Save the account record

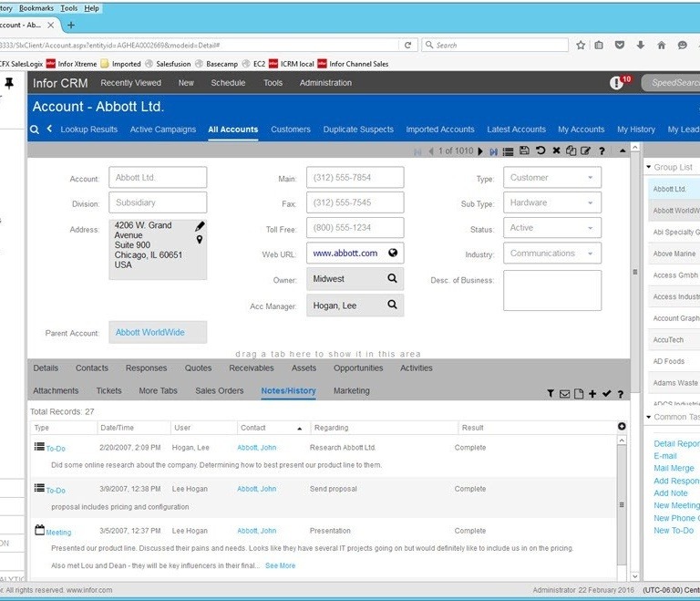coord(525,150)
